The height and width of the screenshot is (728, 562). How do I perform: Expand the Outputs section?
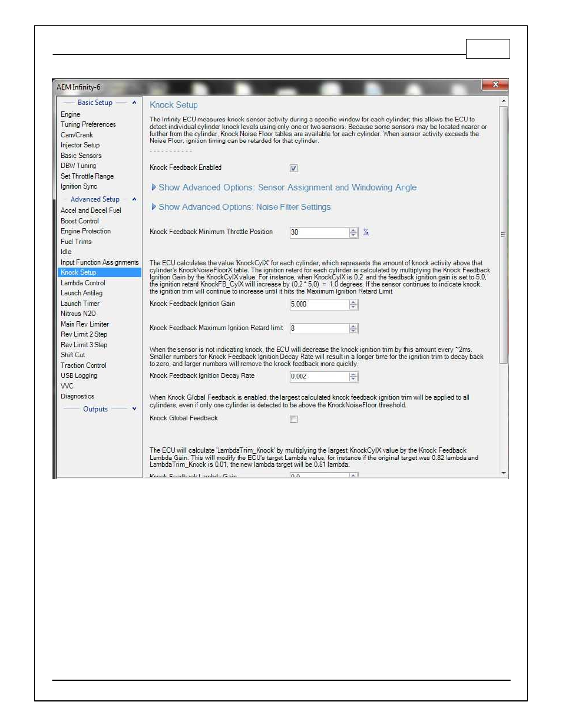point(134,409)
